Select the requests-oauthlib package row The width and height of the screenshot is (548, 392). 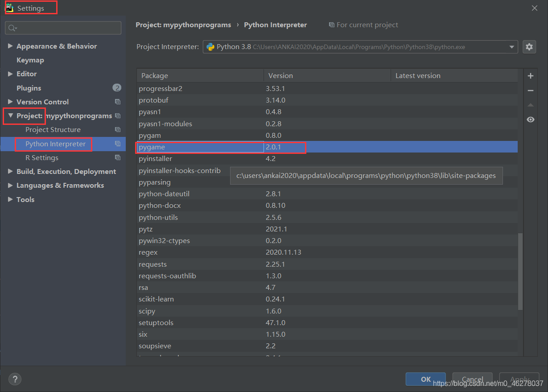pos(327,276)
